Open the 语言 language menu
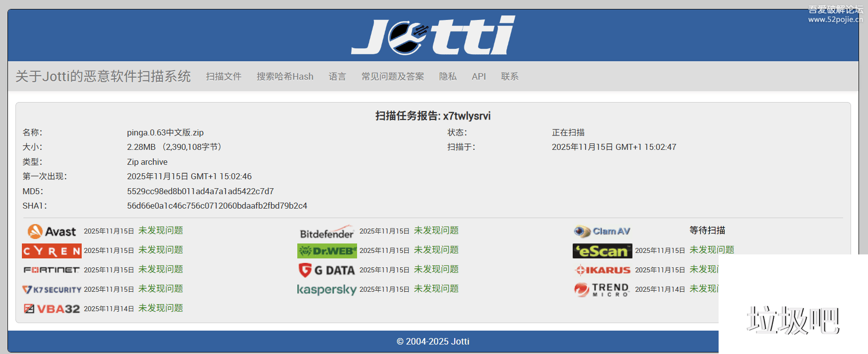Viewport: 868px width, 354px height. point(337,77)
